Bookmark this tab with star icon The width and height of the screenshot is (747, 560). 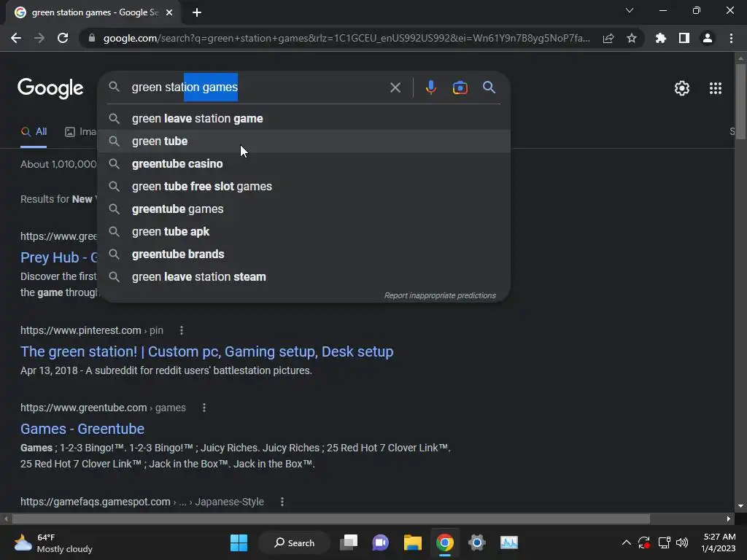click(x=632, y=38)
